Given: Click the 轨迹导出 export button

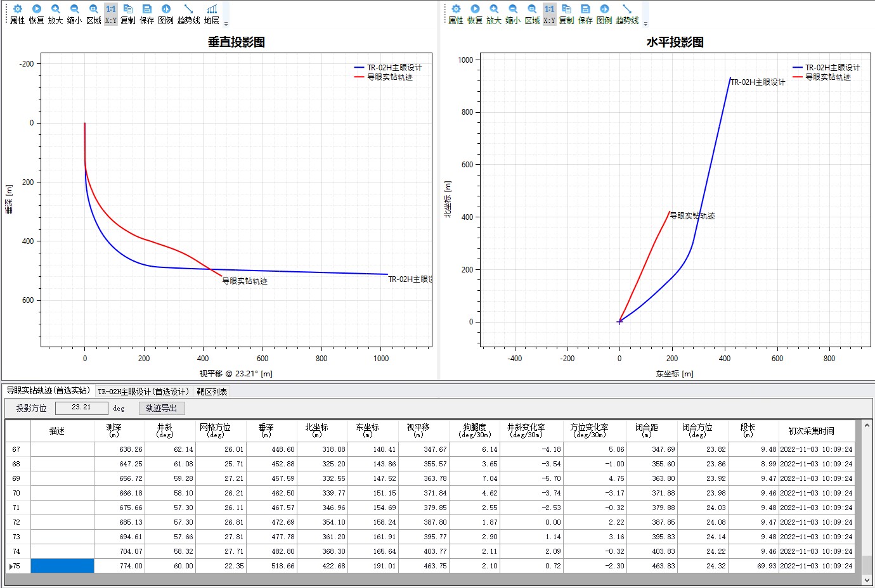Looking at the screenshot, I should click(x=161, y=408).
